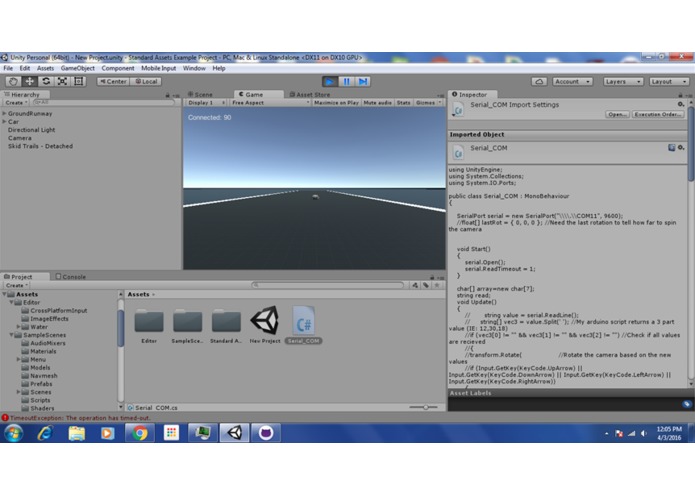
Task: Click the Step frame button
Action: [363, 82]
